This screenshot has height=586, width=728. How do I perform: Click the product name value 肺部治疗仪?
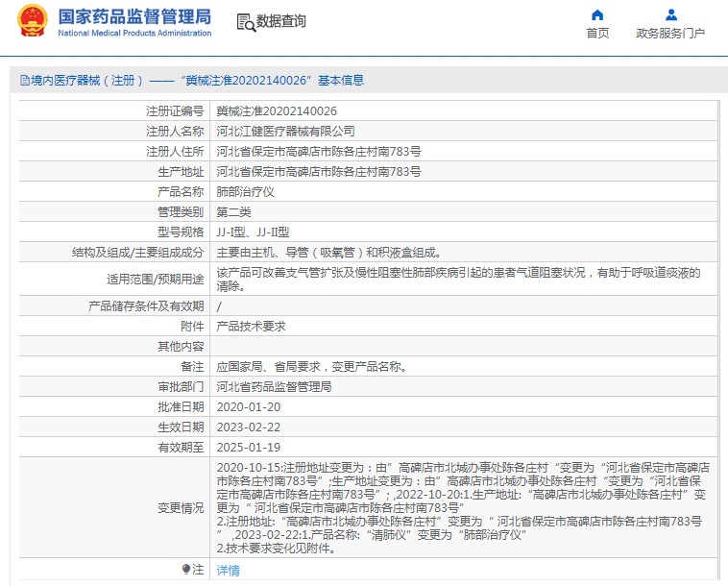(x=246, y=191)
